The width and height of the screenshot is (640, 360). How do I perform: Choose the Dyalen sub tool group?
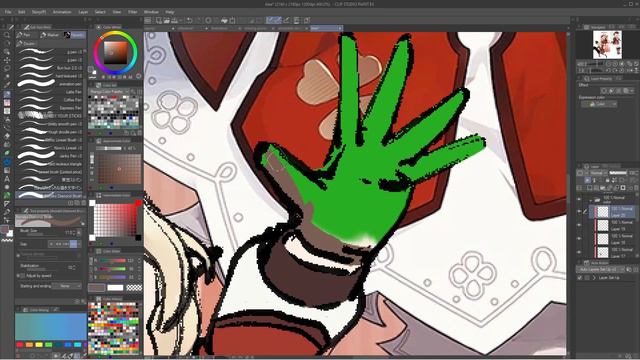point(27,43)
